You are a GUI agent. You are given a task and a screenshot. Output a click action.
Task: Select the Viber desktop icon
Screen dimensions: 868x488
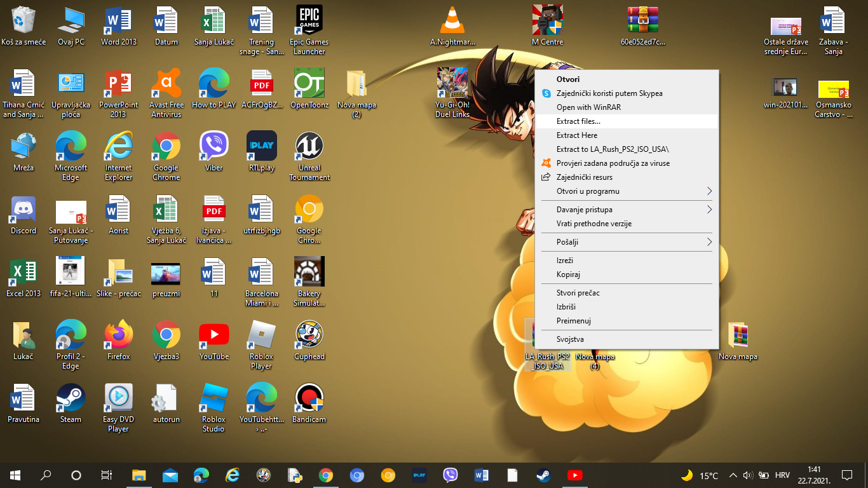click(x=214, y=152)
